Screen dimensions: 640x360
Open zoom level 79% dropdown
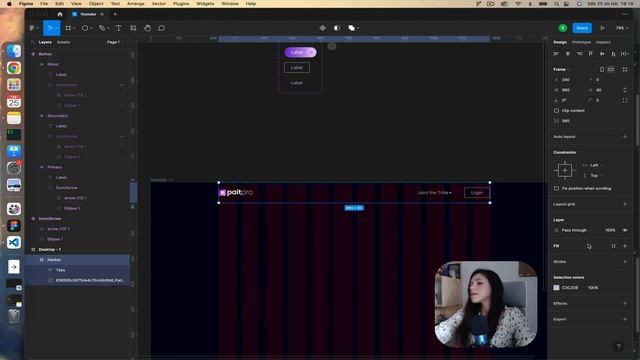[622, 28]
